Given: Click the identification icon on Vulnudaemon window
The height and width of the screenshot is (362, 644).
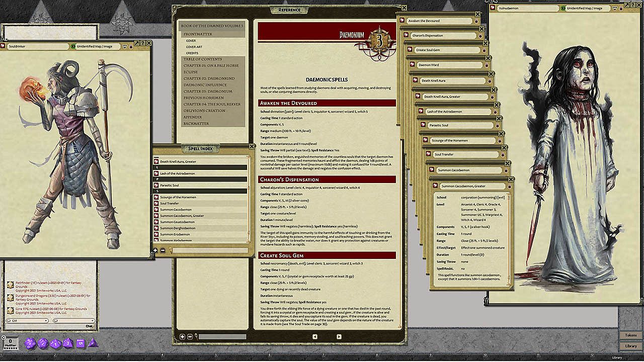Looking at the screenshot, I should point(562,9).
